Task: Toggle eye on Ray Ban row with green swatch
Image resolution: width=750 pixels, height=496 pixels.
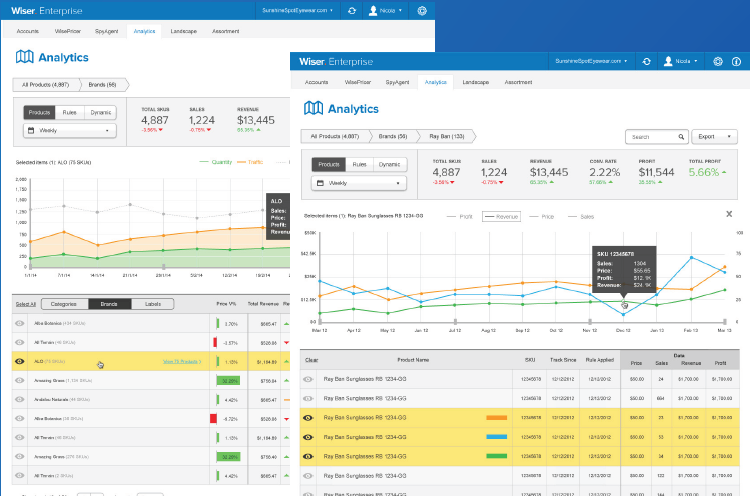Action: [x=309, y=456]
